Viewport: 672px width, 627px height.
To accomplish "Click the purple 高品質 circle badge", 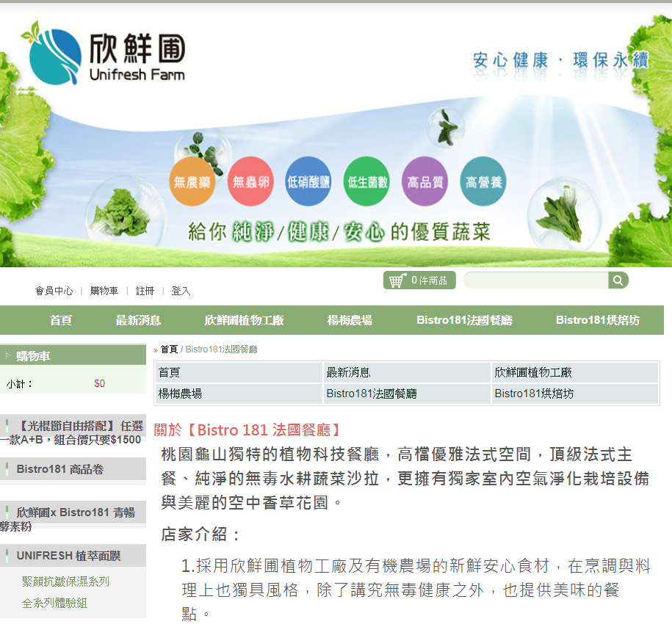I will 425,181.
